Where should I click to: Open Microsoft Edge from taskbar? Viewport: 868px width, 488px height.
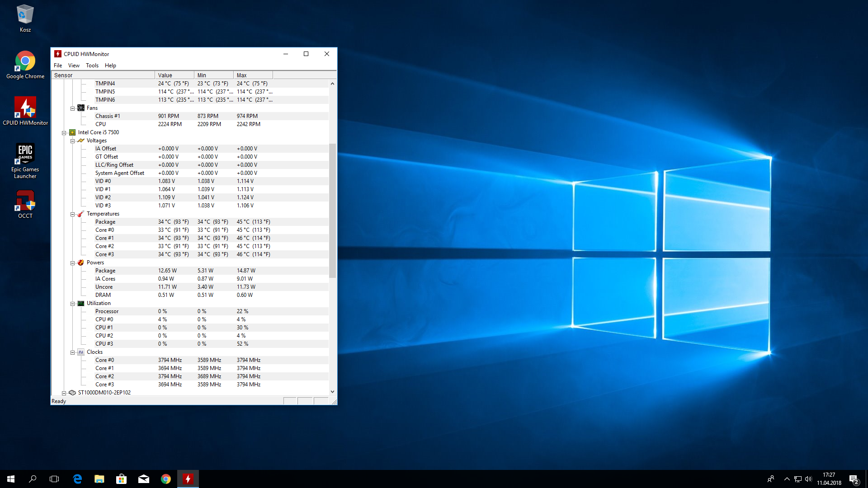point(77,479)
